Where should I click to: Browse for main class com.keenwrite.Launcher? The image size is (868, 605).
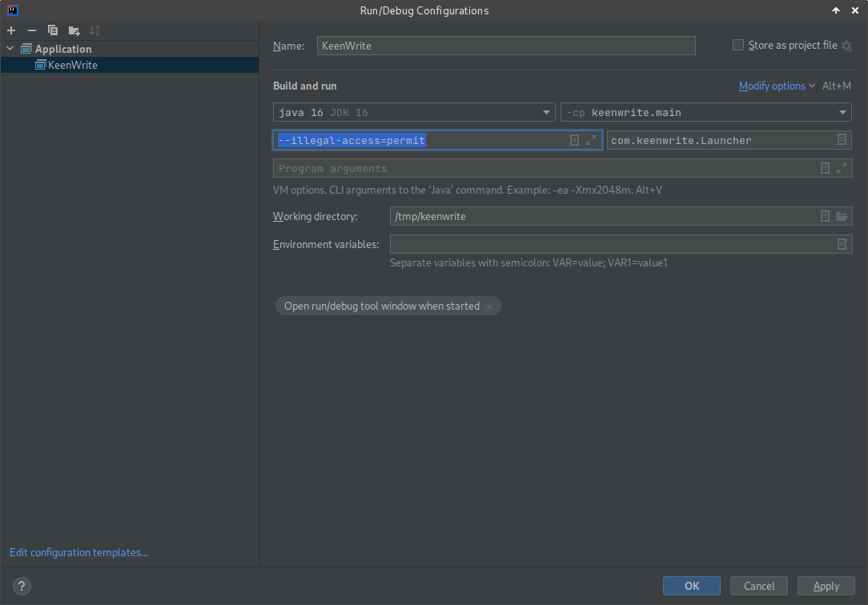pos(842,140)
